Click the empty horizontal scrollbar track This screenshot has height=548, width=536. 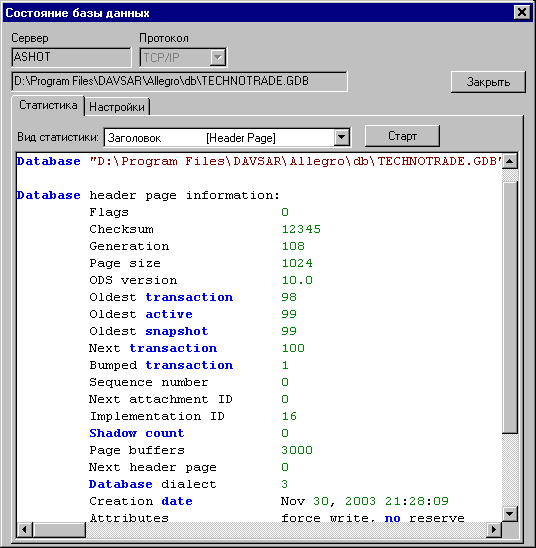[x=286, y=529]
